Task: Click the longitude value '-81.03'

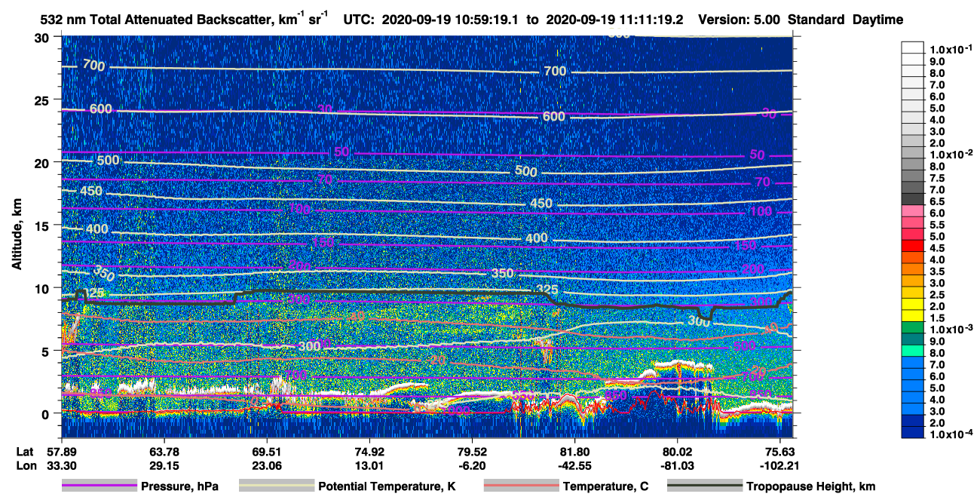Action: [x=678, y=465]
